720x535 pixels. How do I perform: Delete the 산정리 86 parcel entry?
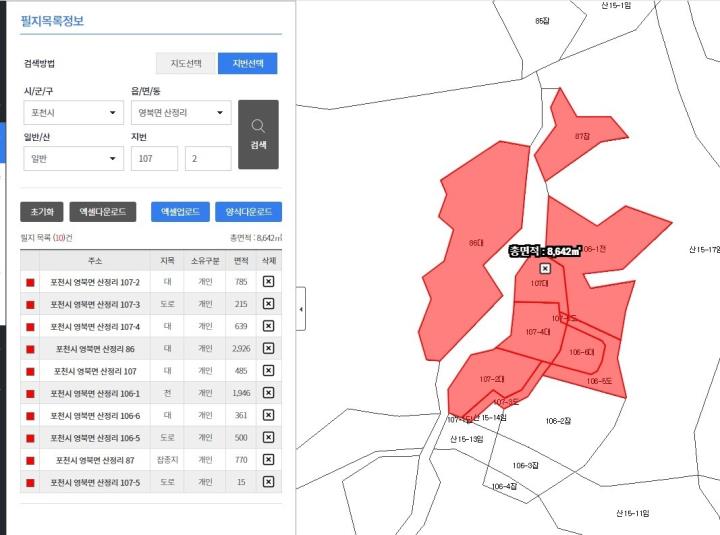[x=268, y=348]
